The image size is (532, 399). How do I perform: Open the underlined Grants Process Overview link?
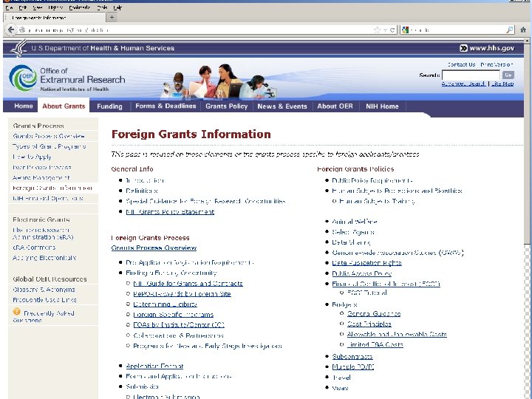154,248
